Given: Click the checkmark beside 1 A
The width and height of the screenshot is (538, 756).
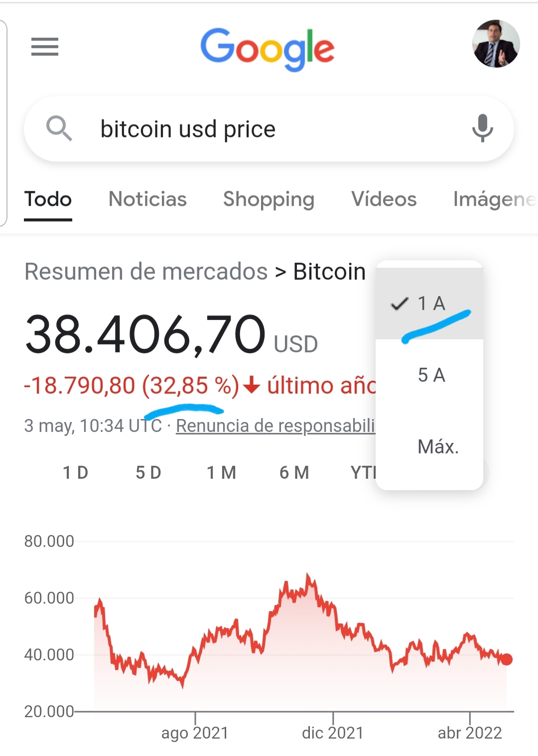Looking at the screenshot, I should pos(400,303).
